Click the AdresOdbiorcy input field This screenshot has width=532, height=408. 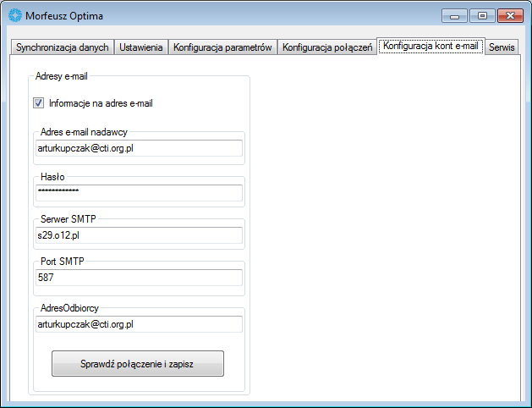tap(139, 324)
